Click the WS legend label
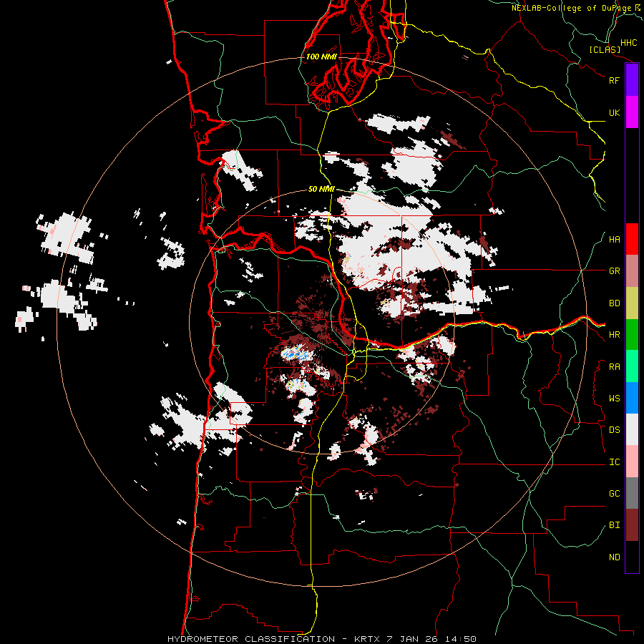Image resolution: width=644 pixels, height=644 pixels. click(x=615, y=399)
